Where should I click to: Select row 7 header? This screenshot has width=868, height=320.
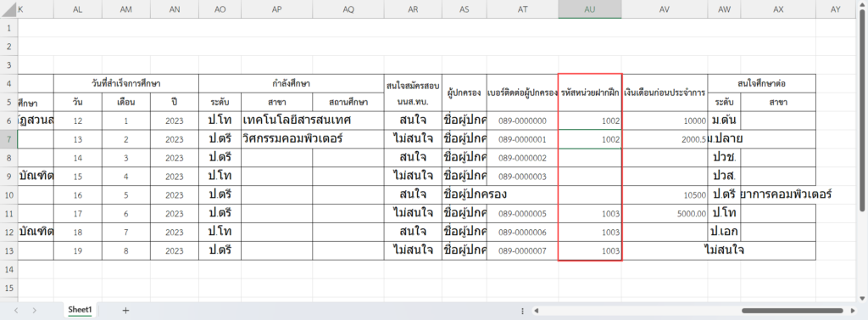tap(8, 139)
